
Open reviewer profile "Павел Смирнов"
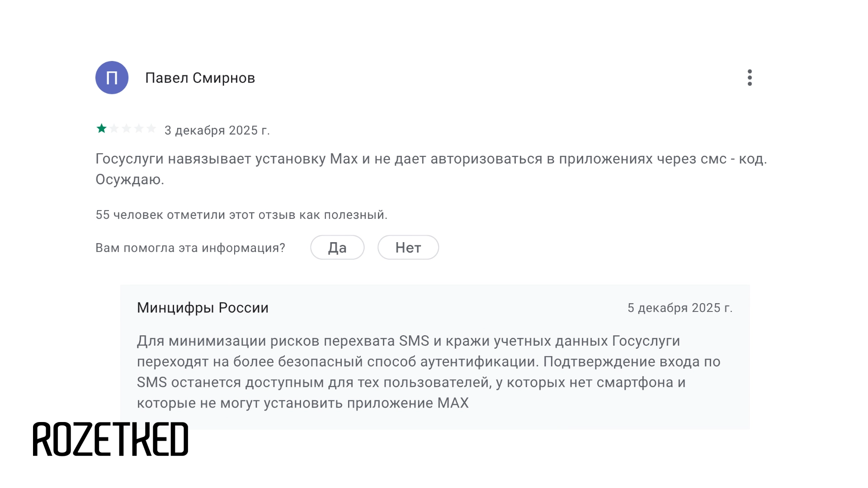(x=200, y=78)
